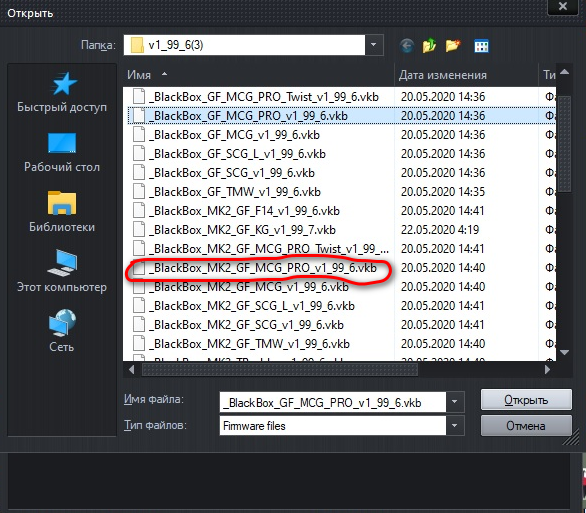This screenshot has width=586, height=513.
Task: Click horizontal scrollbar right arrow
Action: pyautogui.click(x=548, y=370)
